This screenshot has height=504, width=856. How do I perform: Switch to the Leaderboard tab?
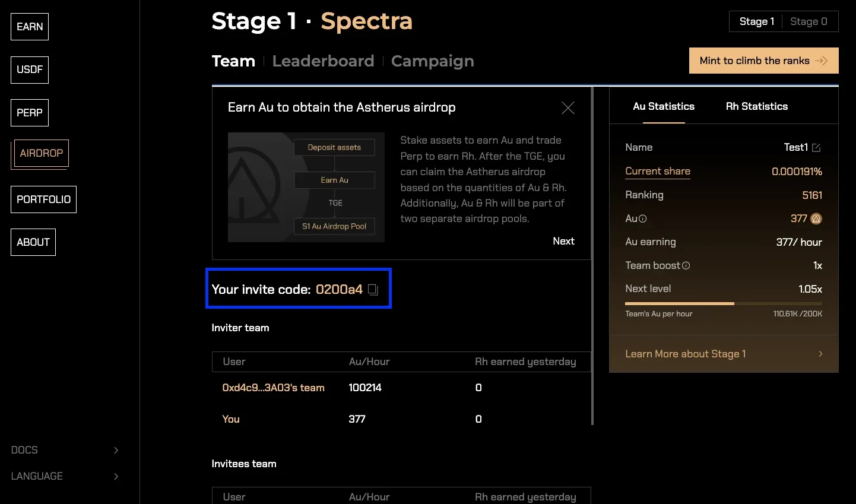[x=324, y=61]
